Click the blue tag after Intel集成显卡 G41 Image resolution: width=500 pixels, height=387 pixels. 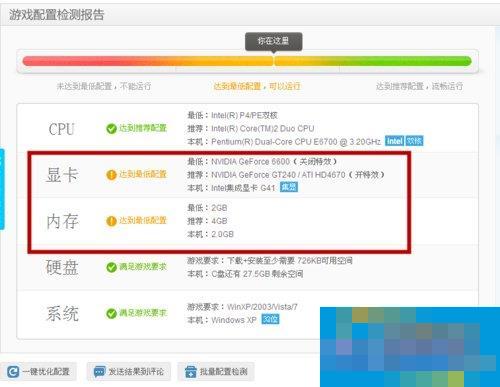click(289, 187)
